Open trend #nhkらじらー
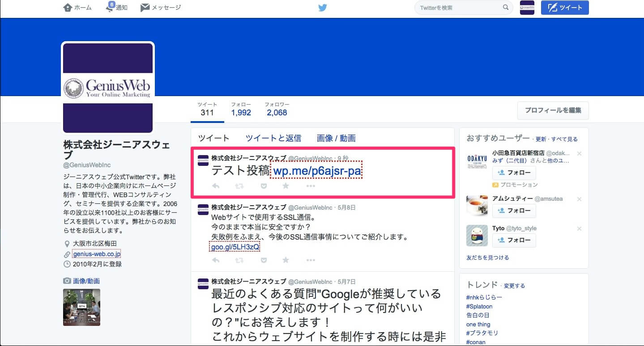The image size is (644, 346). pyautogui.click(x=484, y=297)
